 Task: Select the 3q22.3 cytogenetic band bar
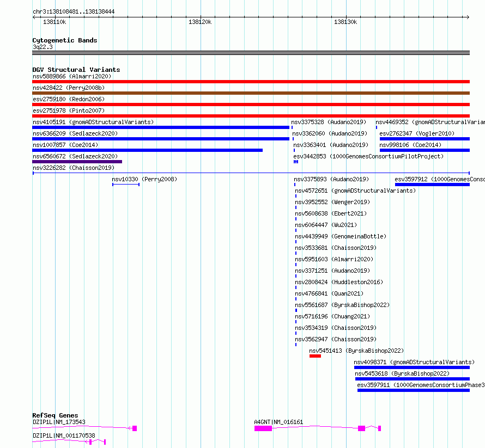click(x=251, y=53)
